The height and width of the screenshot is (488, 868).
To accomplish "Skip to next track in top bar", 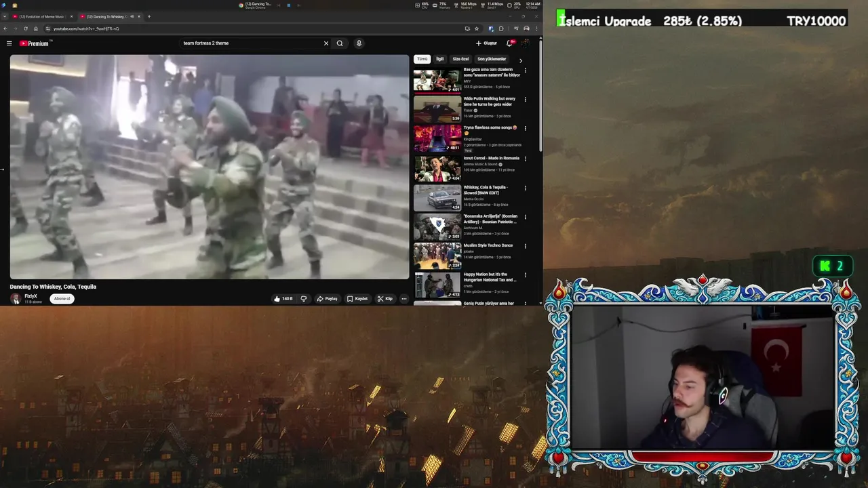I will (x=299, y=5).
